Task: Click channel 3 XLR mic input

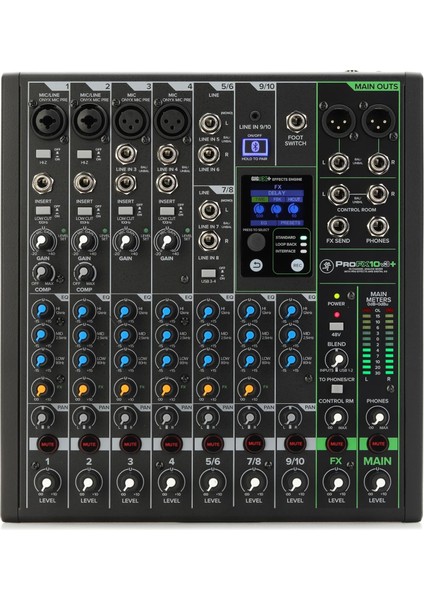Action: click(x=130, y=120)
